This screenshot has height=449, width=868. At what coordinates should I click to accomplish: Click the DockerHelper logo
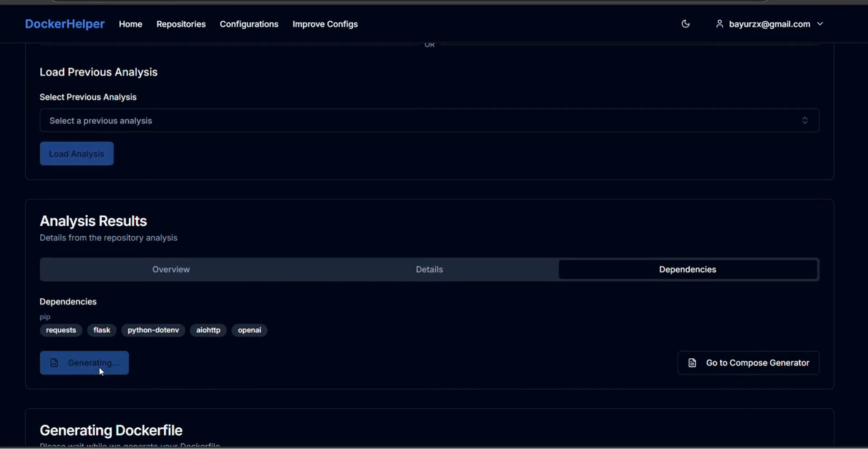click(x=65, y=24)
